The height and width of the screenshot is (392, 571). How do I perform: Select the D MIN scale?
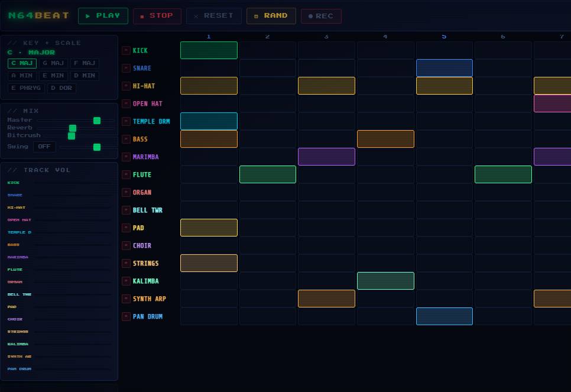coord(85,76)
